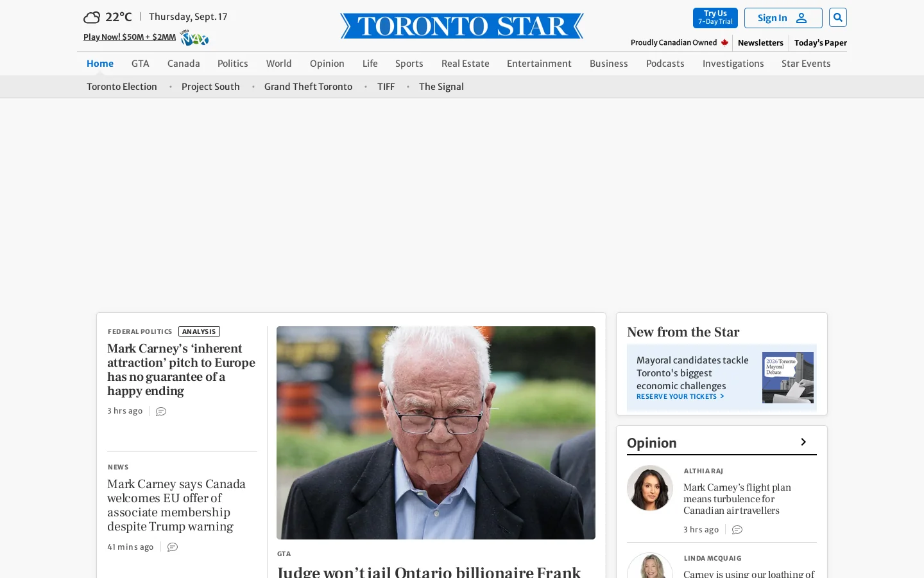This screenshot has height=578, width=924.
Task: Open Today's Paper link
Action: pos(821,42)
